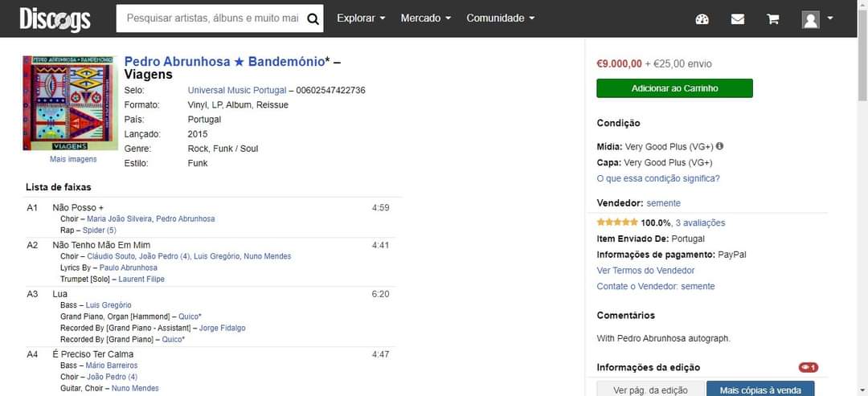Image resolution: width=868 pixels, height=396 pixels.
Task: Open Spider (5) rap credit link
Action: pos(100,230)
